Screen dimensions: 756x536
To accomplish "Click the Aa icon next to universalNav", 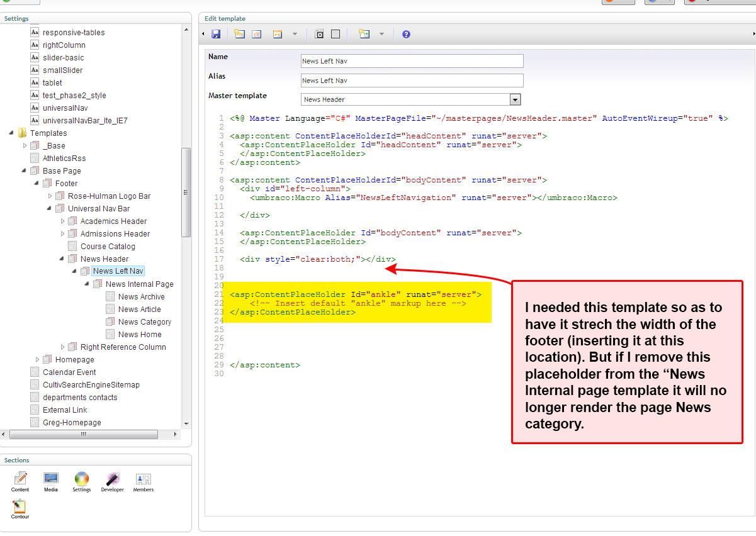I will pos(35,108).
